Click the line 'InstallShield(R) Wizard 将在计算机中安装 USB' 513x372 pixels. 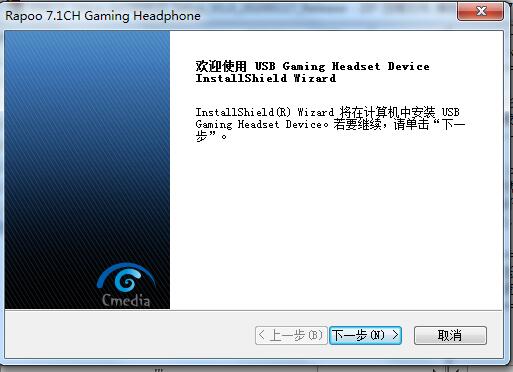point(327,112)
